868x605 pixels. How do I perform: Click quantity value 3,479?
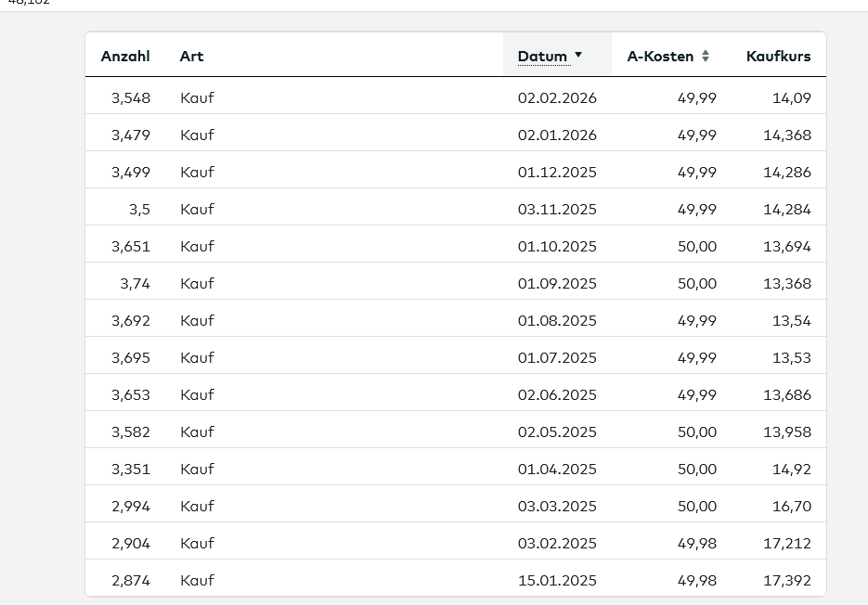click(131, 135)
